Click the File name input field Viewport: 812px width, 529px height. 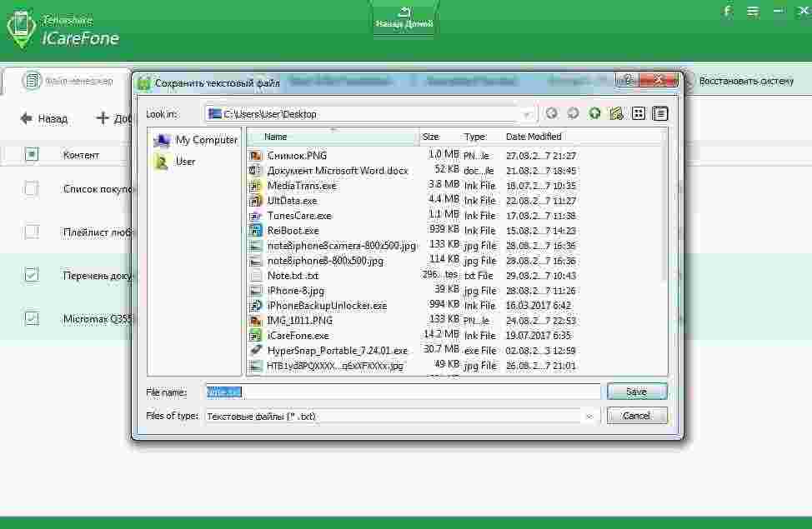[x=403, y=392]
